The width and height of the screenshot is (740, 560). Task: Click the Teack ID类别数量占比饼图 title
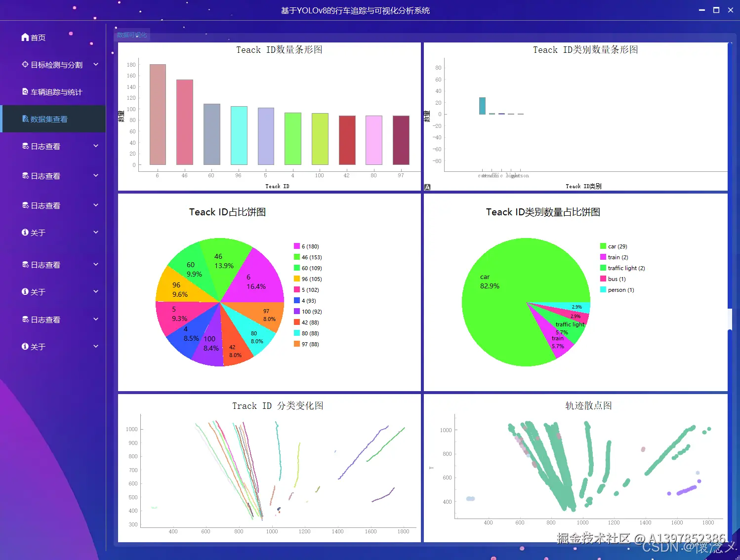(543, 212)
